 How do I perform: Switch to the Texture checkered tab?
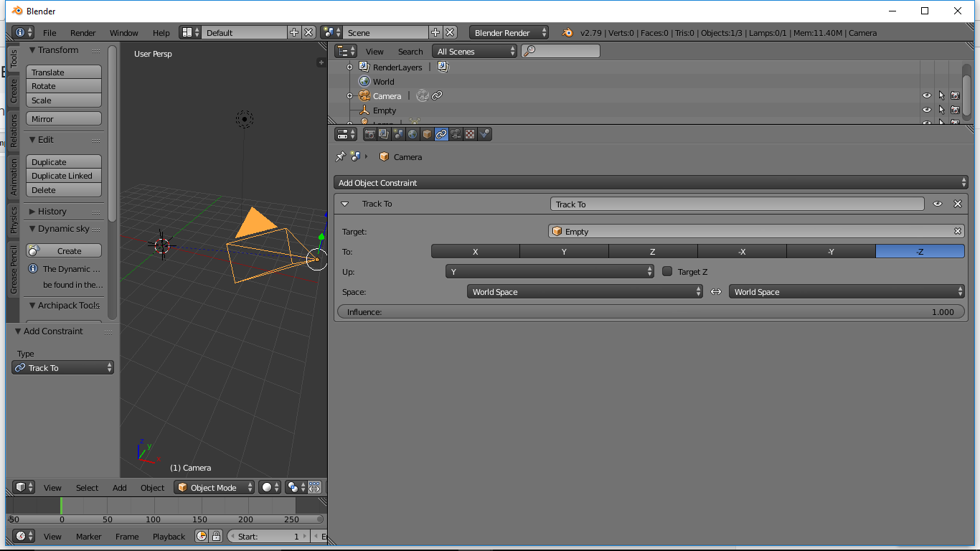pyautogui.click(x=470, y=134)
